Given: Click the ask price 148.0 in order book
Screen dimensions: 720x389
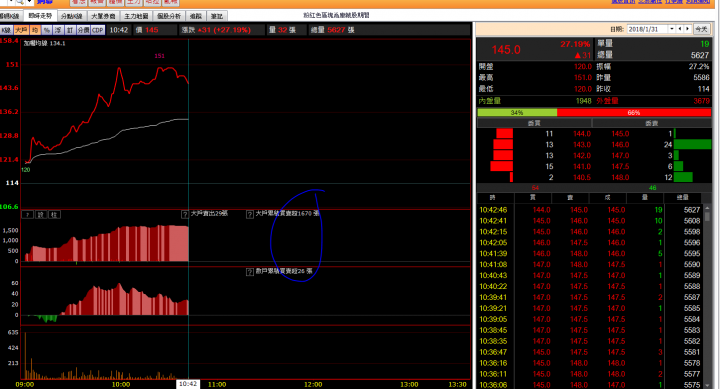Looking at the screenshot, I should (620, 177).
